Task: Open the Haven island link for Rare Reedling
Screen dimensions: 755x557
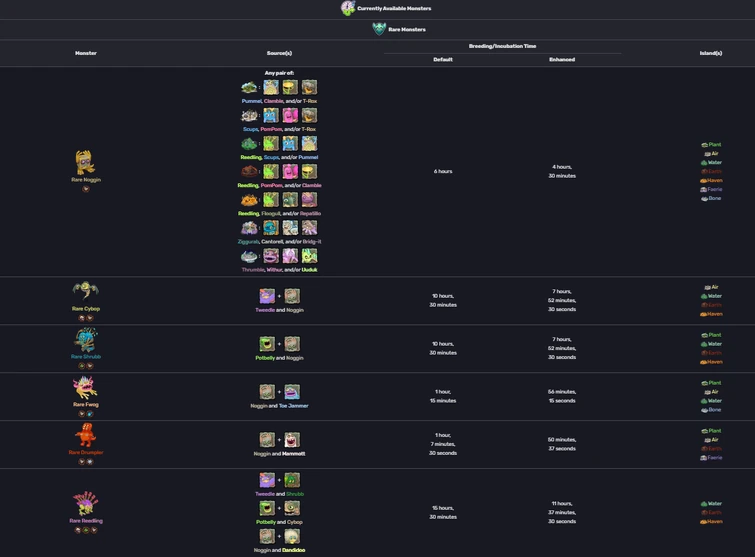Action: (x=711, y=521)
